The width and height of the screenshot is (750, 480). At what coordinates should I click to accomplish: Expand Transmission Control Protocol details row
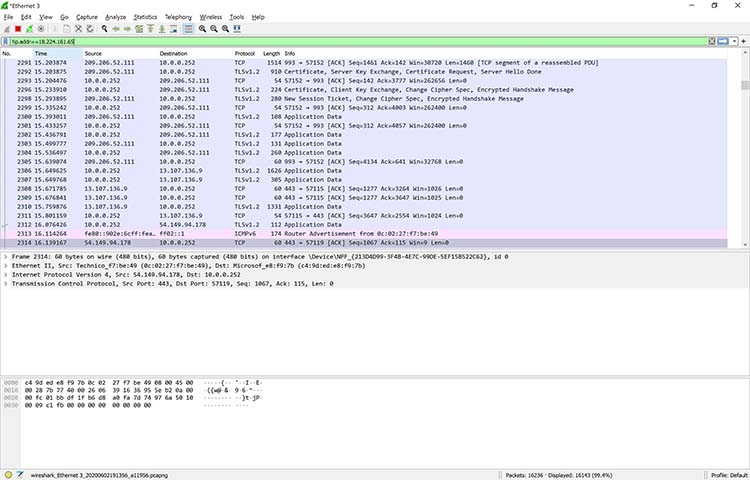(x=5, y=284)
